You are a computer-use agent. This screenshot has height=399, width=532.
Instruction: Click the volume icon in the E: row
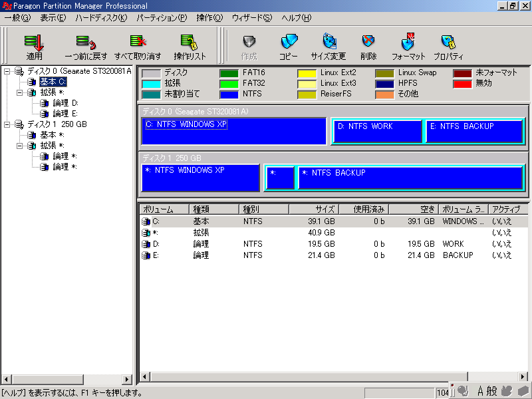[146, 255]
